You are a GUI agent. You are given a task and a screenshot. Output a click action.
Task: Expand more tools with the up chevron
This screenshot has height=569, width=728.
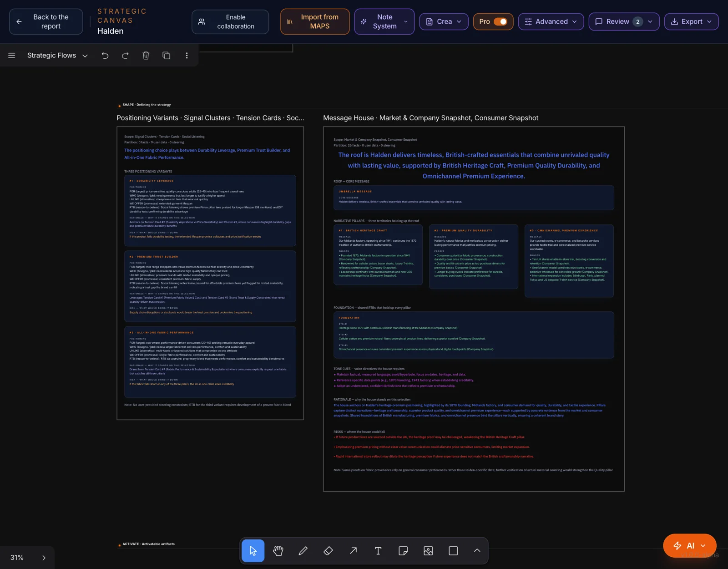pos(477,551)
